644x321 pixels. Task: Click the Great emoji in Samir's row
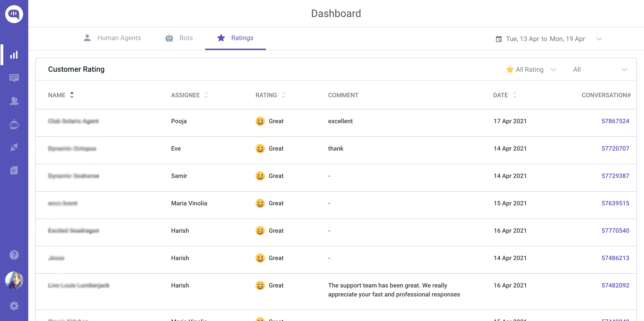coord(260,176)
